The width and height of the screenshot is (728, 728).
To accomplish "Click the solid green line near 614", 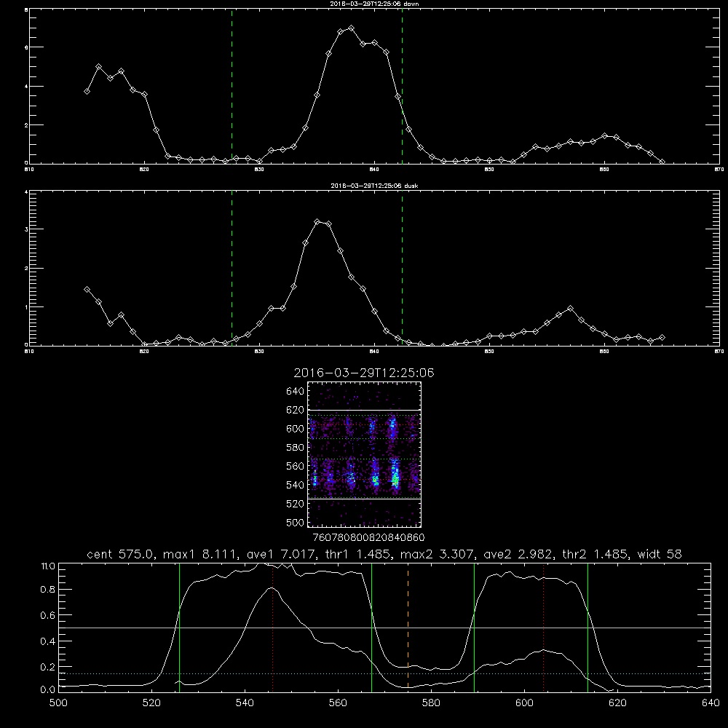I will 587,627.
